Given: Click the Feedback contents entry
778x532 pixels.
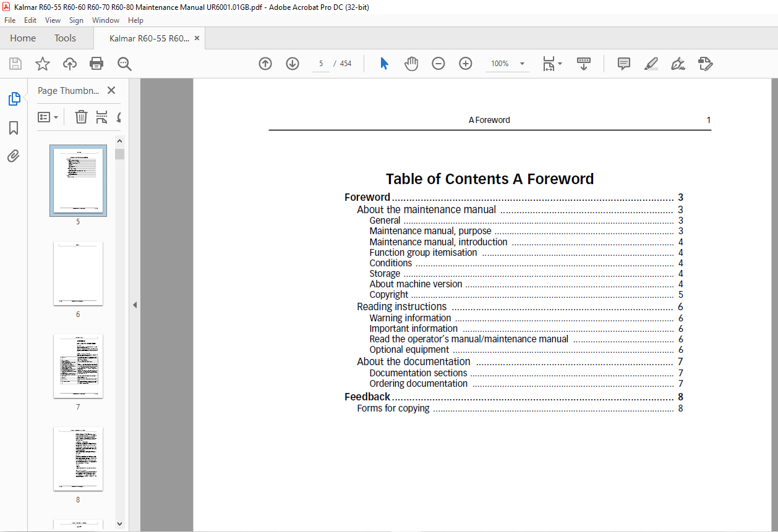Looking at the screenshot, I should coord(513,397).
